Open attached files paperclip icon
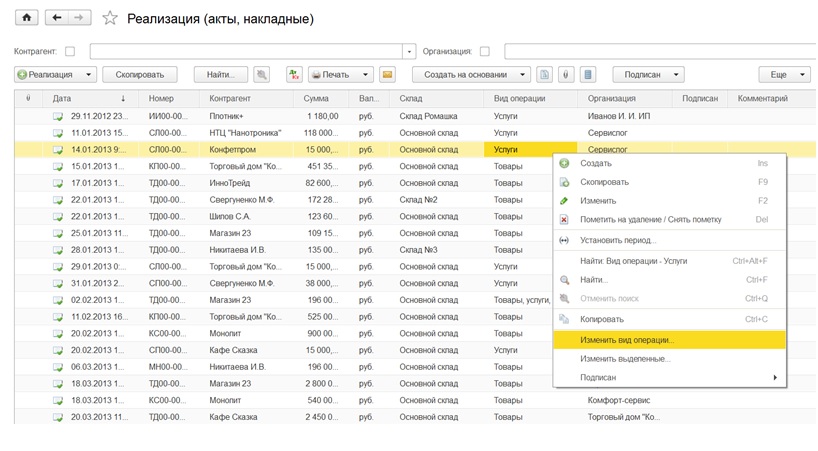818x451 pixels. tap(566, 75)
